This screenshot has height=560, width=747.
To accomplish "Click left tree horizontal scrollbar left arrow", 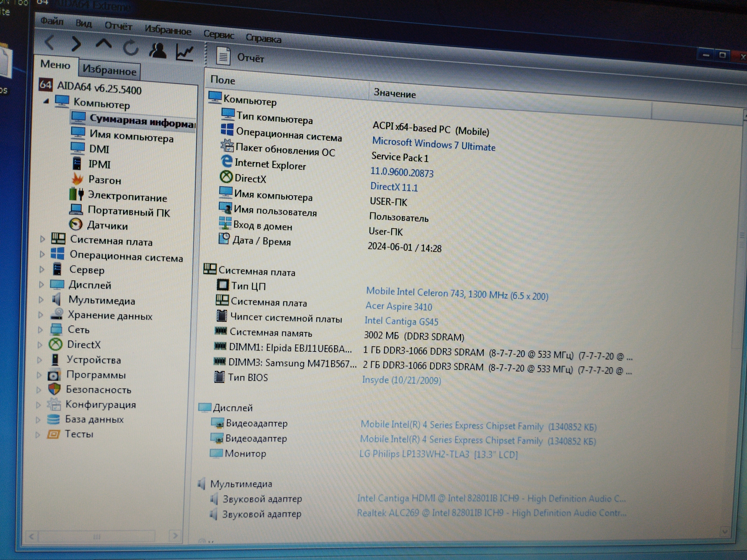I will (x=32, y=537).
